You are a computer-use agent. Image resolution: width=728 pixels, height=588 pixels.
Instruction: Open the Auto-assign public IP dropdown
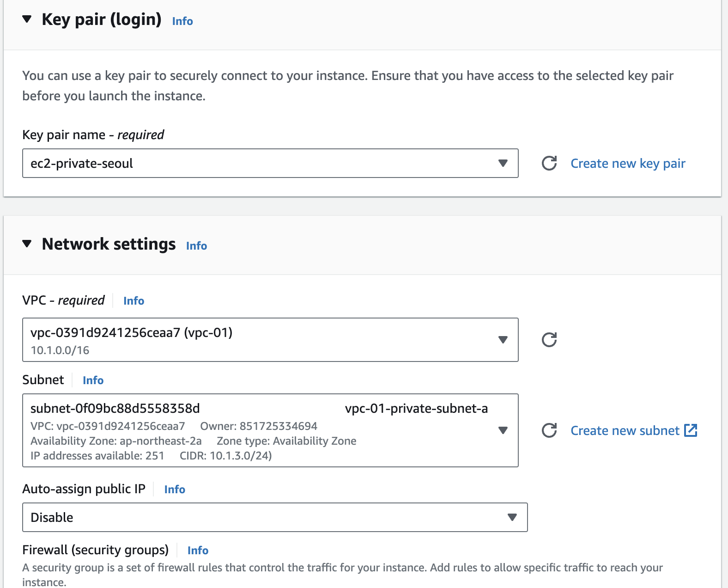point(512,517)
